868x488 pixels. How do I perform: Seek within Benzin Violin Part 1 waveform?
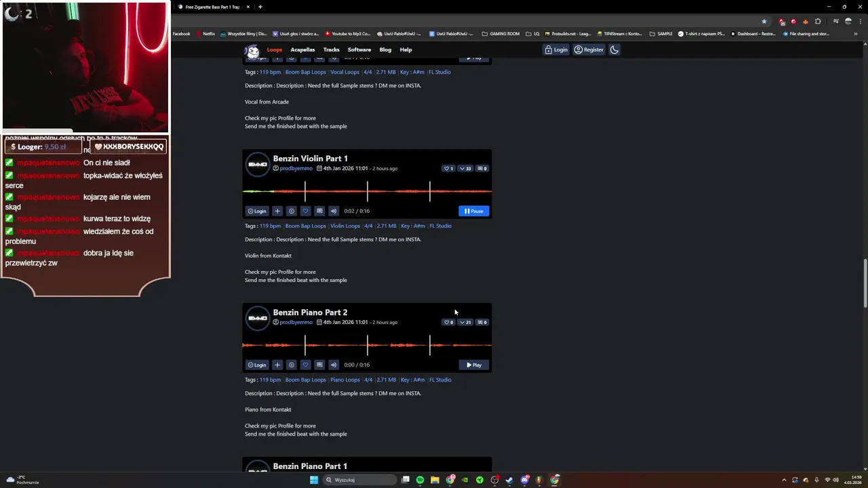(367, 191)
